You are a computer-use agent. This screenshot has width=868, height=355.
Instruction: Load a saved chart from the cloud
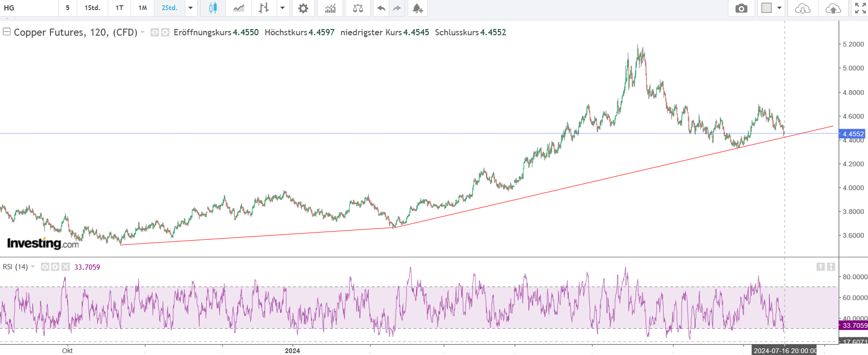pyautogui.click(x=803, y=8)
